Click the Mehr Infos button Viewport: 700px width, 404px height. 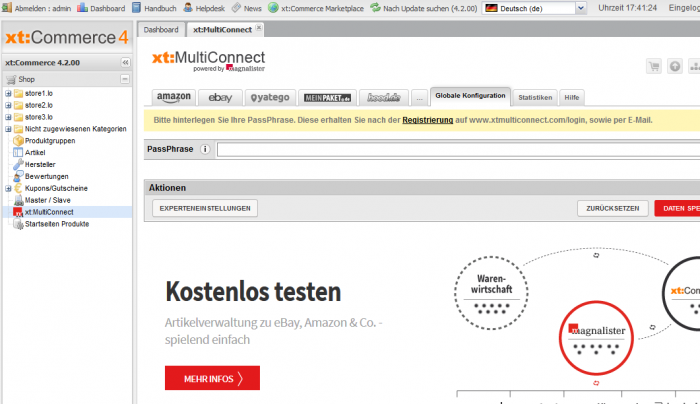pos(212,378)
